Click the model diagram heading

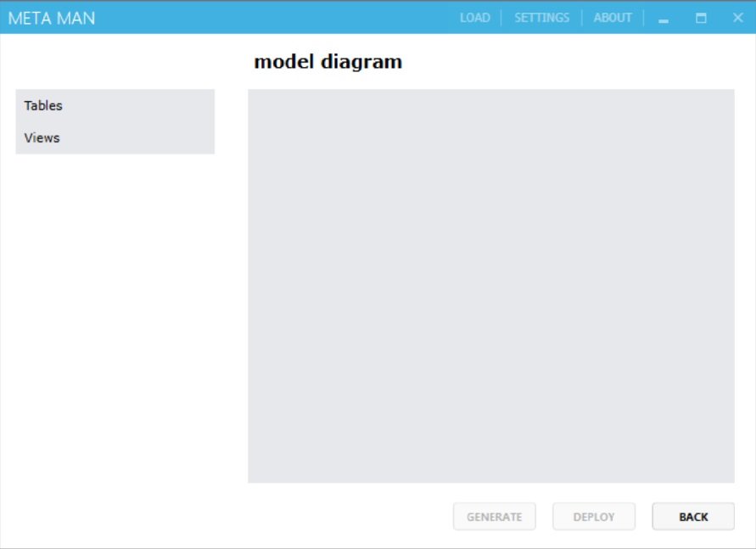pyautogui.click(x=328, y=60)
